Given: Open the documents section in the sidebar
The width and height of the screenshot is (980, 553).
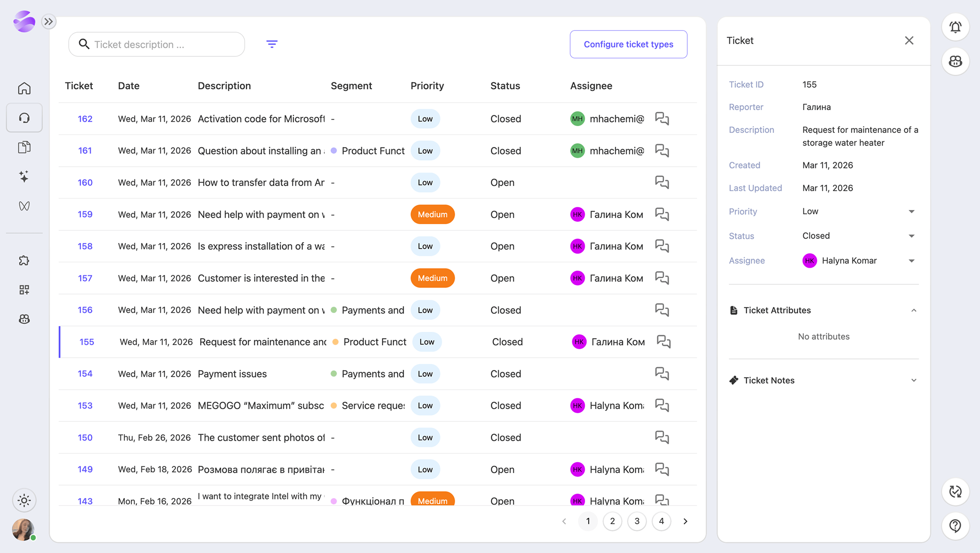Looking at the screenshot, I should (x=24, y=147).
